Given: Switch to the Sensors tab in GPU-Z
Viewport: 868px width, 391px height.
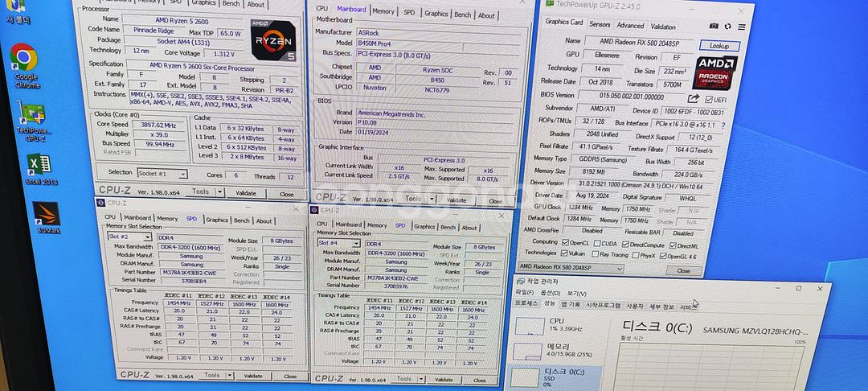Looking at the screenshot, I should coord(600,24).
